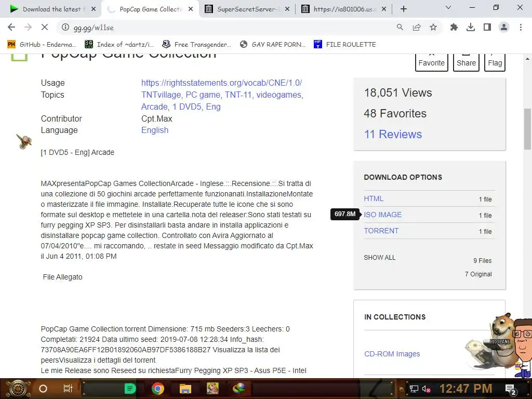
Task: Select the HTML download option
Action: pos(374,198)
